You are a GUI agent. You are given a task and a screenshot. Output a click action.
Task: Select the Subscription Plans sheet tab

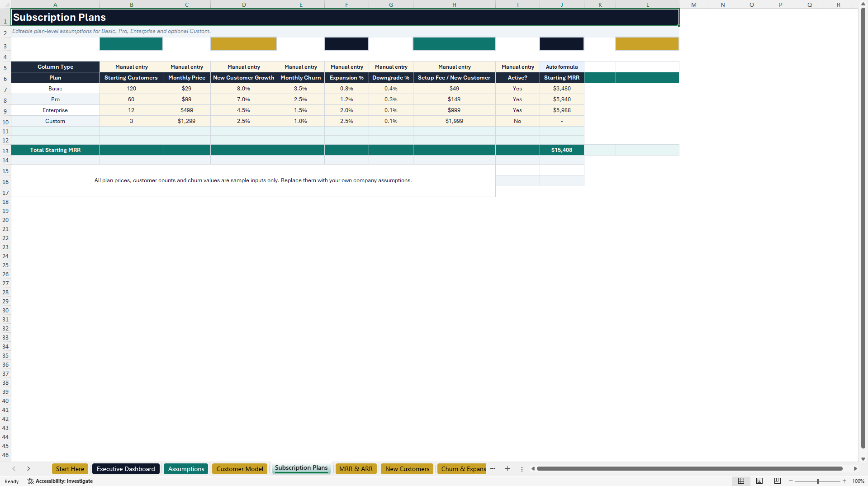pyautogui.click(x=301, y=468)
